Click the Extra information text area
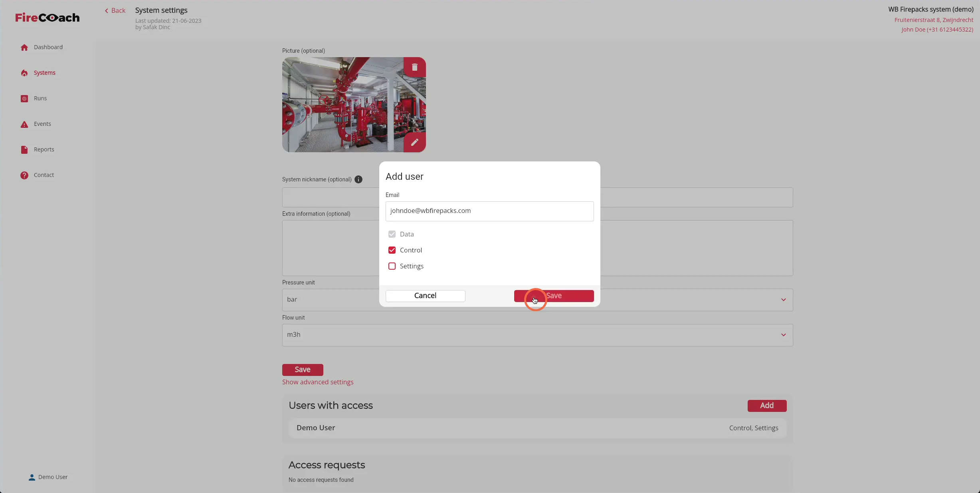Screen dimensions: 980x493 click(x=537, y=248)
